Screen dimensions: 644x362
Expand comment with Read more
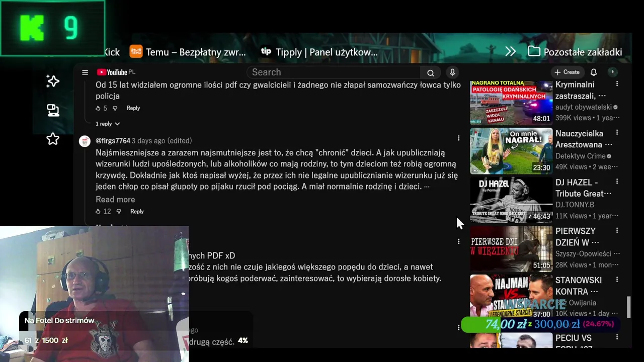tap(115, 200)
